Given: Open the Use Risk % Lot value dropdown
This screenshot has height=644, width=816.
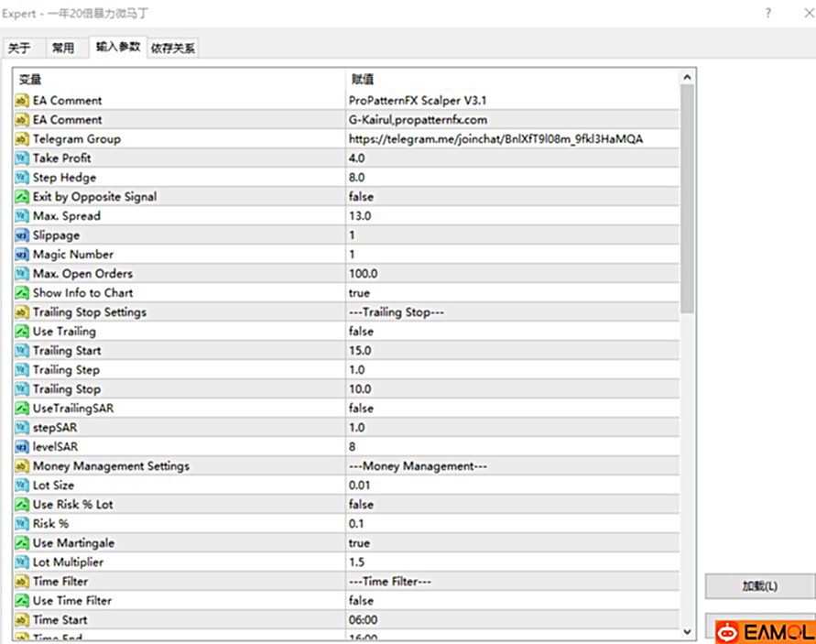Looking at the screenshot, I should pos(511,505).
